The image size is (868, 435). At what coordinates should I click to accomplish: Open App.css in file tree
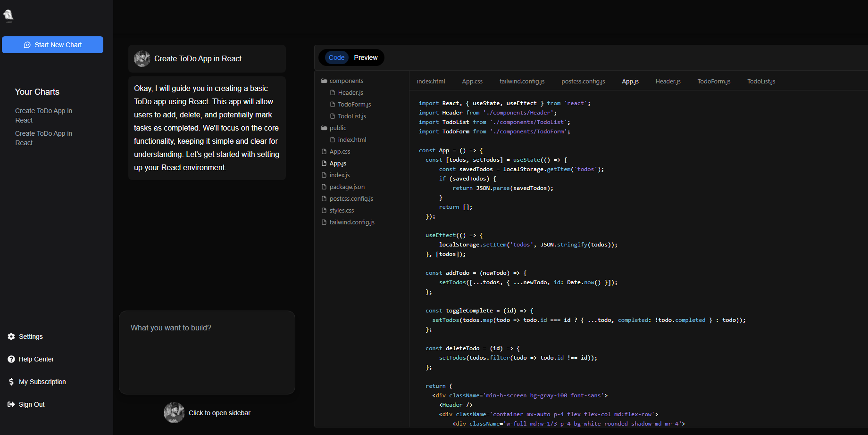point(340,152)
